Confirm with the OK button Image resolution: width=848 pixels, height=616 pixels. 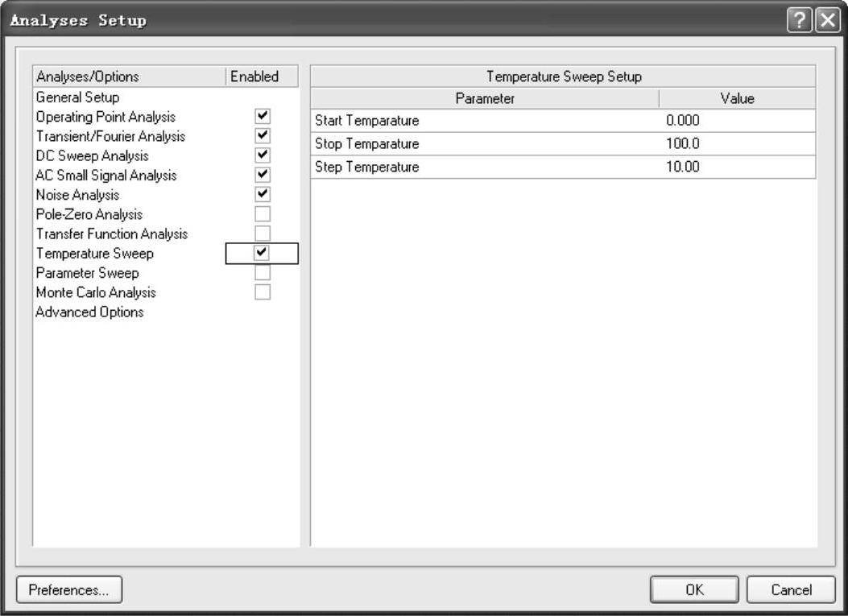point(694,589)
